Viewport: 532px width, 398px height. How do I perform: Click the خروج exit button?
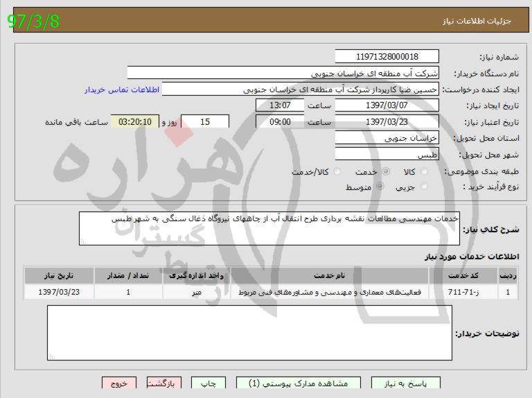tap(119, 383)
